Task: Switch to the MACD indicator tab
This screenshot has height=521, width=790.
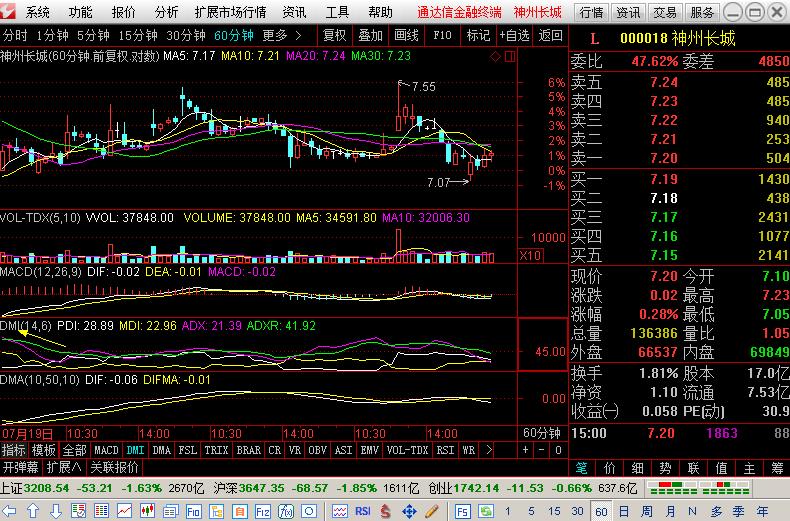Action: pyautogui.click(x=106, y=451)
